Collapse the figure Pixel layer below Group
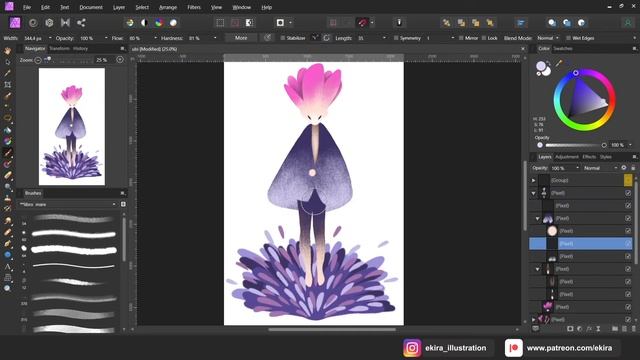 [533, 193]
